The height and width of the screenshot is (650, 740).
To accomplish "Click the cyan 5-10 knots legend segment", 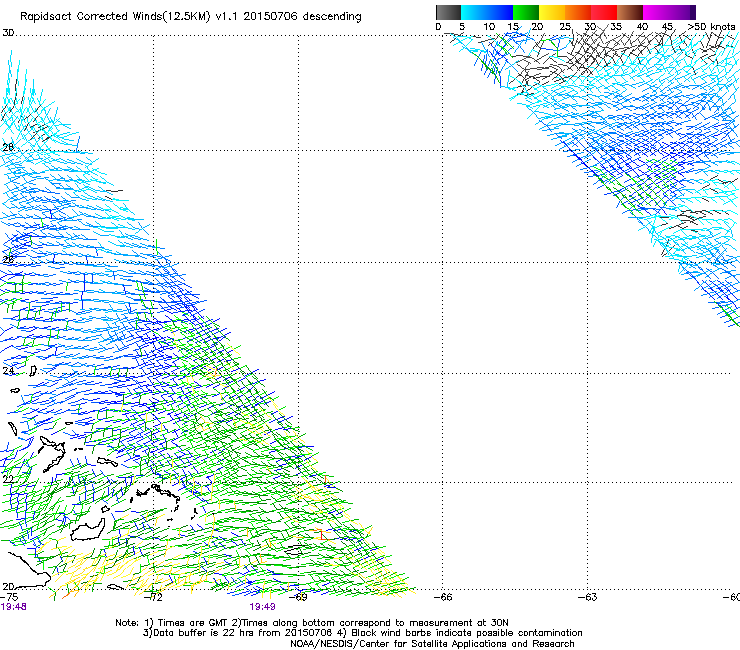I will pos(473,12).
